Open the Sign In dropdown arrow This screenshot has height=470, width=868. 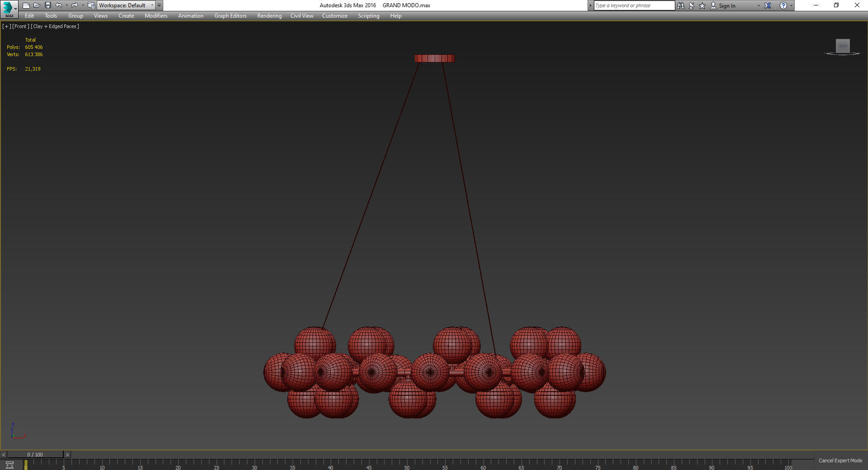click(x=759, y=5)
